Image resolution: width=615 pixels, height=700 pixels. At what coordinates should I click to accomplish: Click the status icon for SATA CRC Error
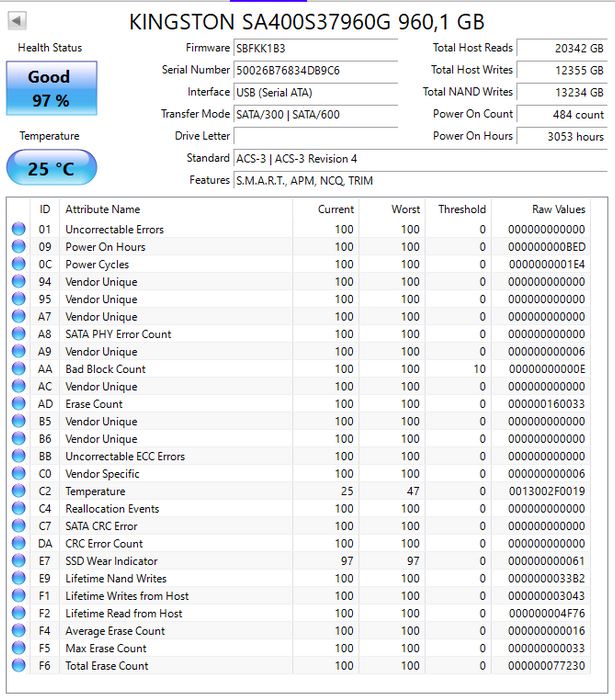pyautogui.click(x=18, y=527)
